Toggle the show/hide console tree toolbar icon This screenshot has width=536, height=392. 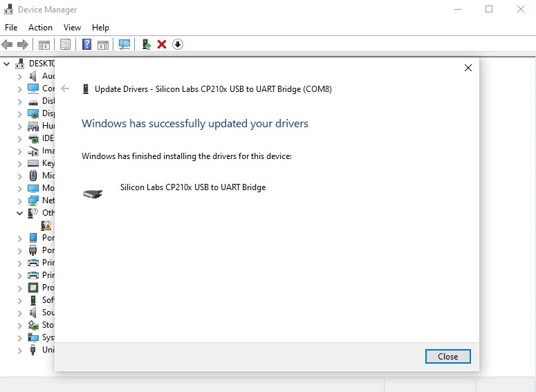coord(44,44)
